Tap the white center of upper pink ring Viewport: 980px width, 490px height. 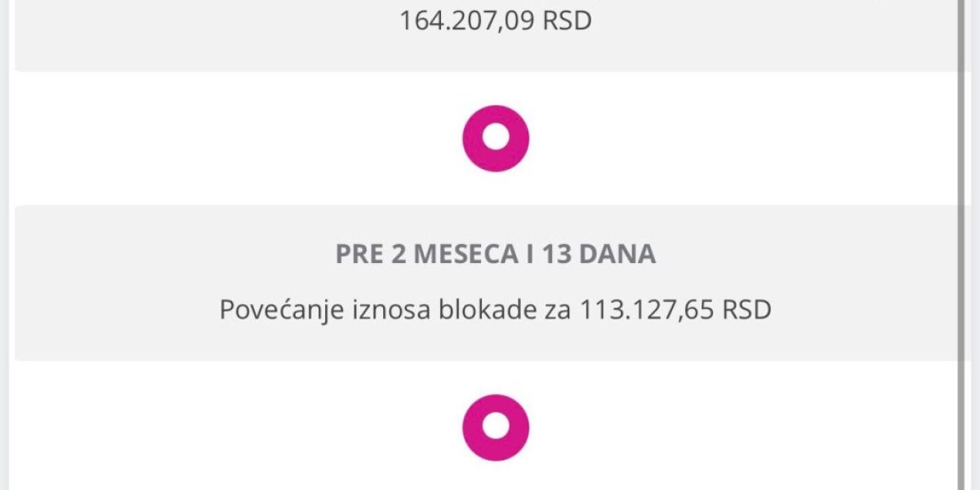[x=496, y=138]
